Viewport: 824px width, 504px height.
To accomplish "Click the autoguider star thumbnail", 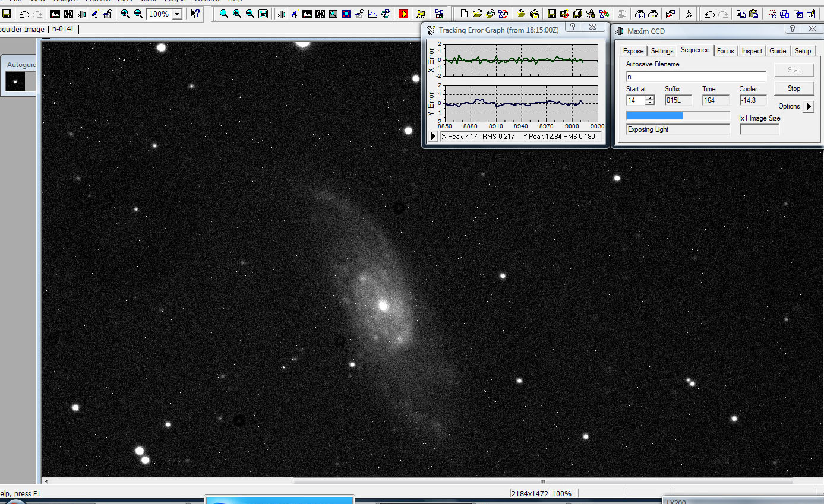I will [15, 82].
